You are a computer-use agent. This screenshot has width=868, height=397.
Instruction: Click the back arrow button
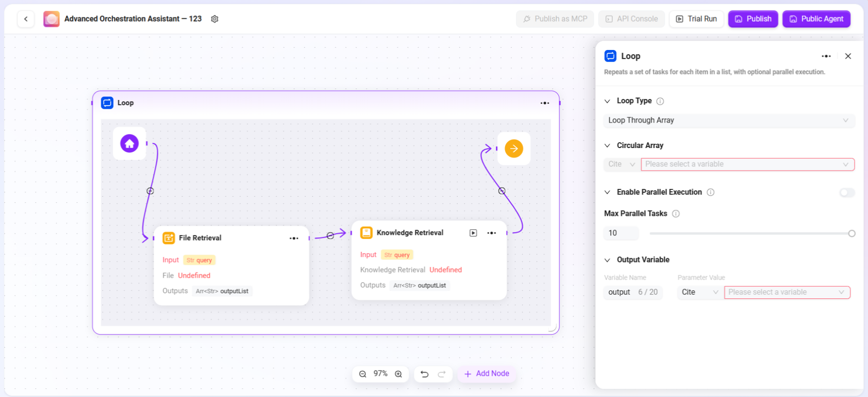pyautogui.click(x=26, y=19)
